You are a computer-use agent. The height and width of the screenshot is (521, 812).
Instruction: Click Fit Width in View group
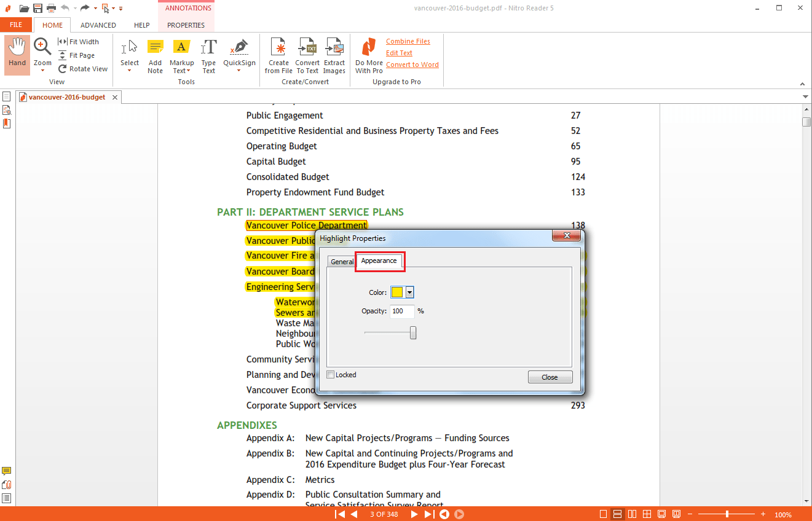pyautogui.click(x=78, y=42)
